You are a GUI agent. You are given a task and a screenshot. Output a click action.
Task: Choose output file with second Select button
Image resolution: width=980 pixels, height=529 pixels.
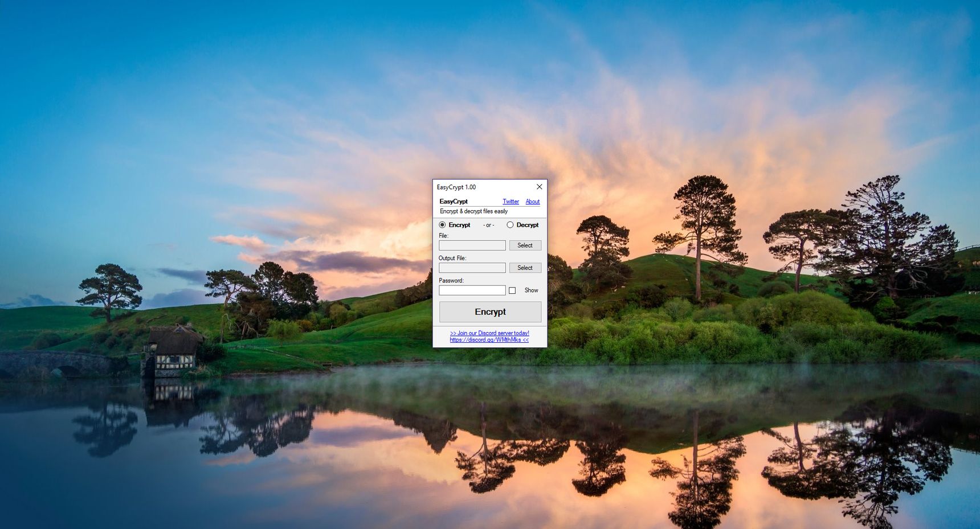[525, 268]
